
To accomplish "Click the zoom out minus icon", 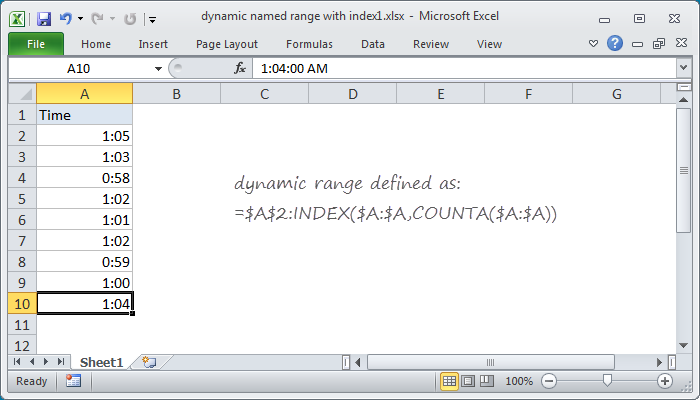I will 550,381.
